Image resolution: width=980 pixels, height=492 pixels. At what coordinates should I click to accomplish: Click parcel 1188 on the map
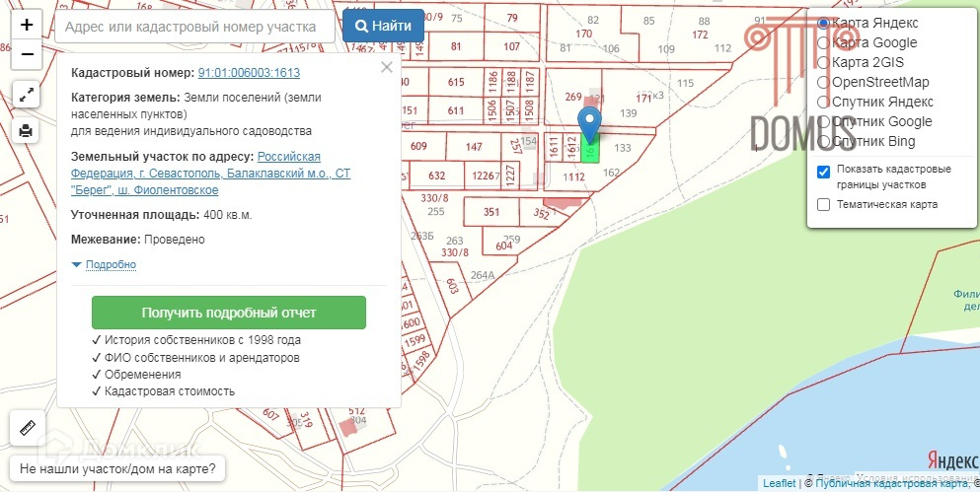[511, 83]
